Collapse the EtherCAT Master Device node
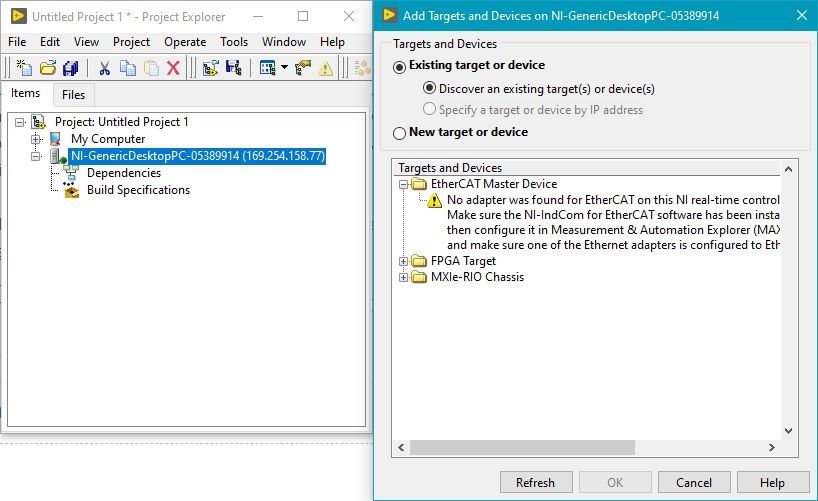Viewport: 818px width, 501px height. pos(403,184)
